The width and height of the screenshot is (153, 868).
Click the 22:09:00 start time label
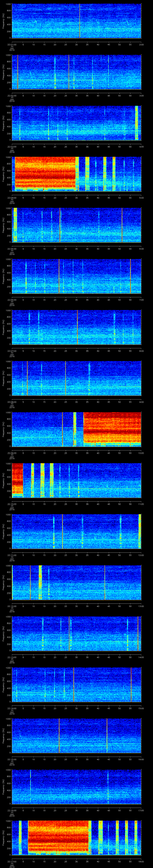12,453
